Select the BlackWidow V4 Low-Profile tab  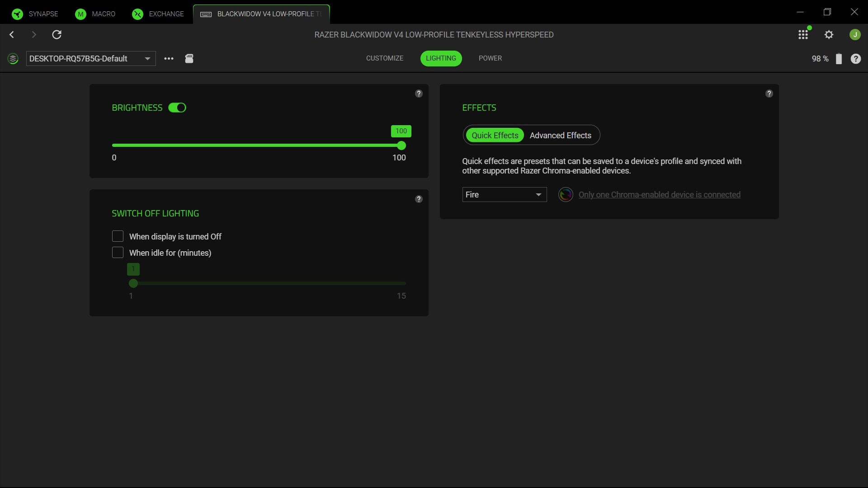[261, 14]
